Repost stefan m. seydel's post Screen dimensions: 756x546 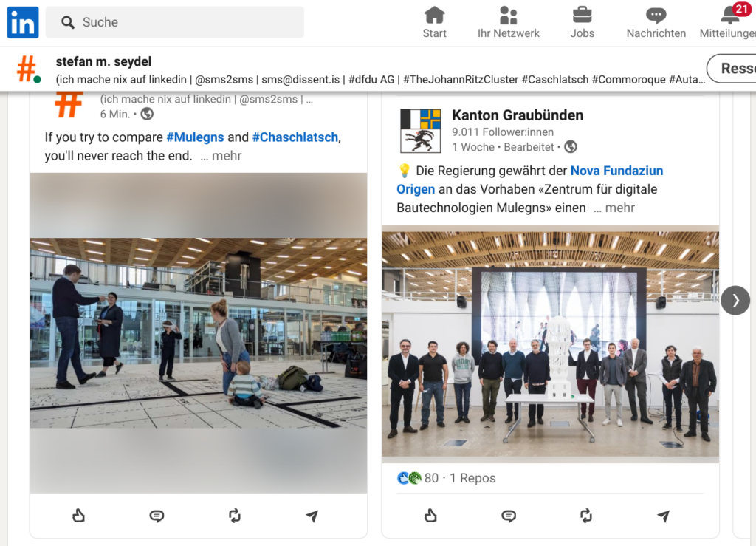click(x=235, y=516)
